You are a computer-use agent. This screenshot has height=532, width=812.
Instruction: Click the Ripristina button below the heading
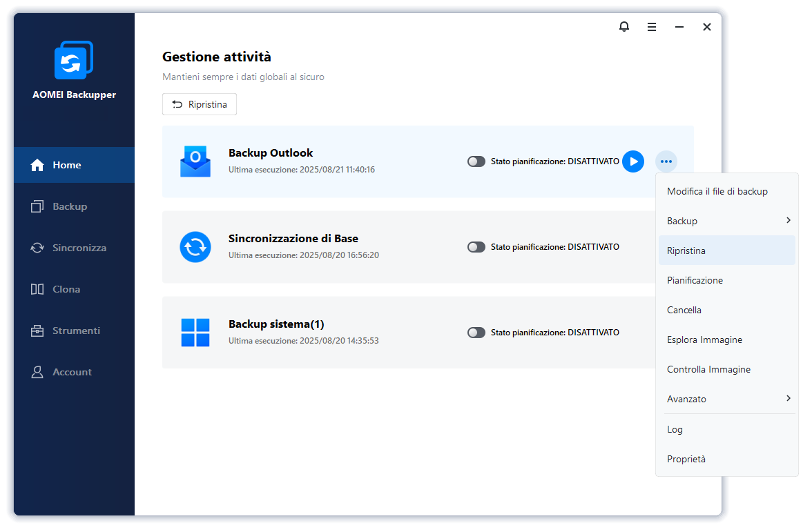point(200,104)
